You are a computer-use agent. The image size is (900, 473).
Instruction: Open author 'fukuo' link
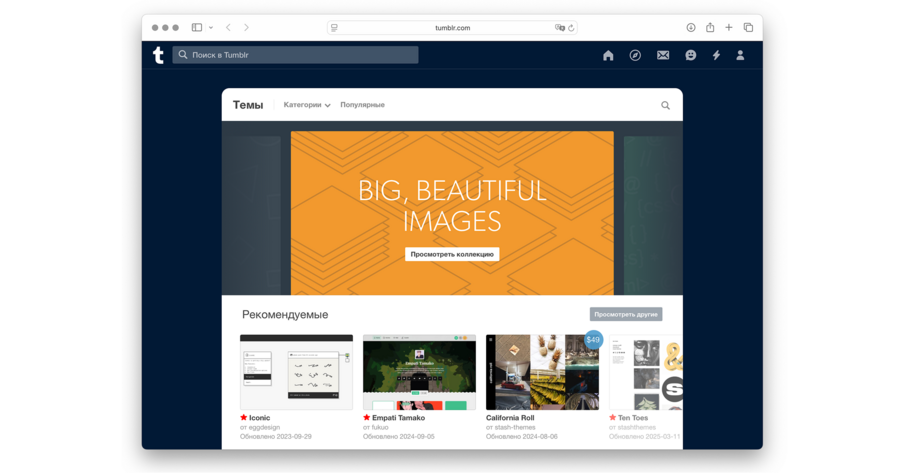[x=381, y=427]
